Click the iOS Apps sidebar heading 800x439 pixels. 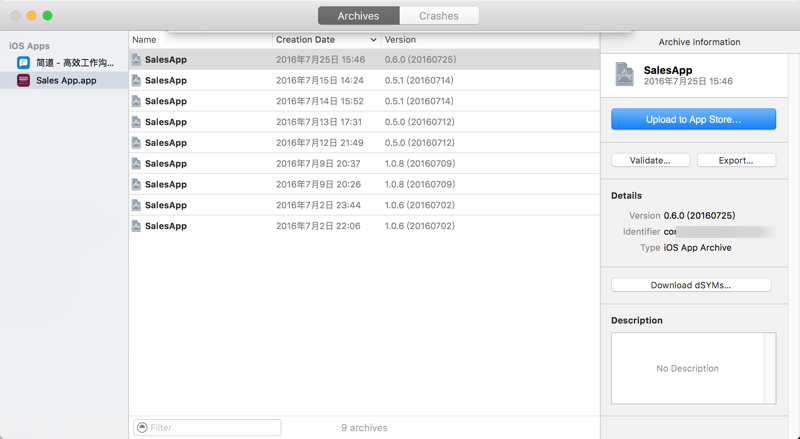point(29,46)
